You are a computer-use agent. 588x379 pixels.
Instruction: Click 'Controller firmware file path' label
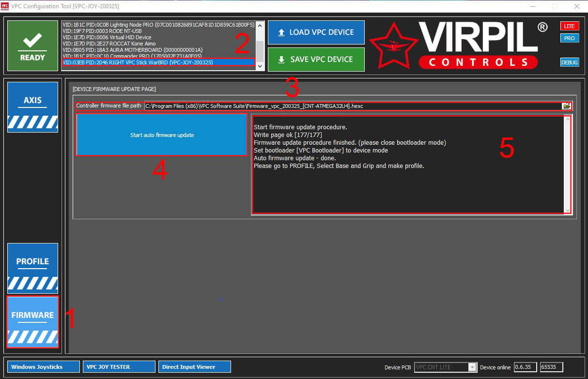point(109,106)
